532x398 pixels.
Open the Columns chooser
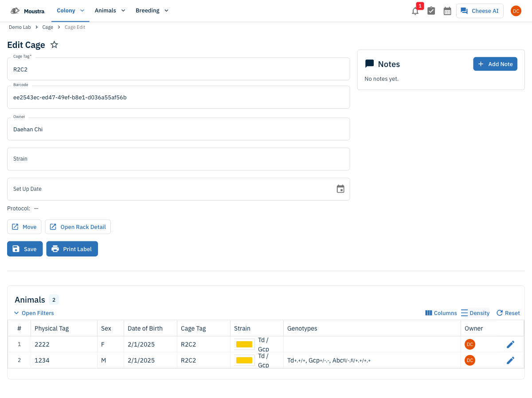click(x=441, y=313)
